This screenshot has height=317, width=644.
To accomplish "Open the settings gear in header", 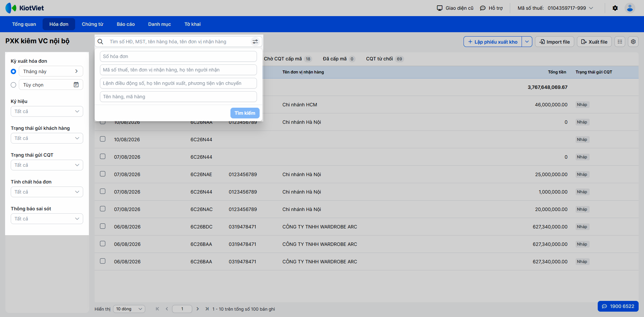I will tap(615, 8).
